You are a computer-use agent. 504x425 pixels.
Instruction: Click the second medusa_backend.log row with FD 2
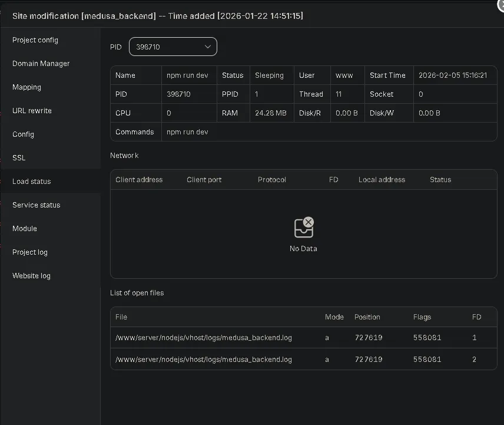(x=204, y=359)
